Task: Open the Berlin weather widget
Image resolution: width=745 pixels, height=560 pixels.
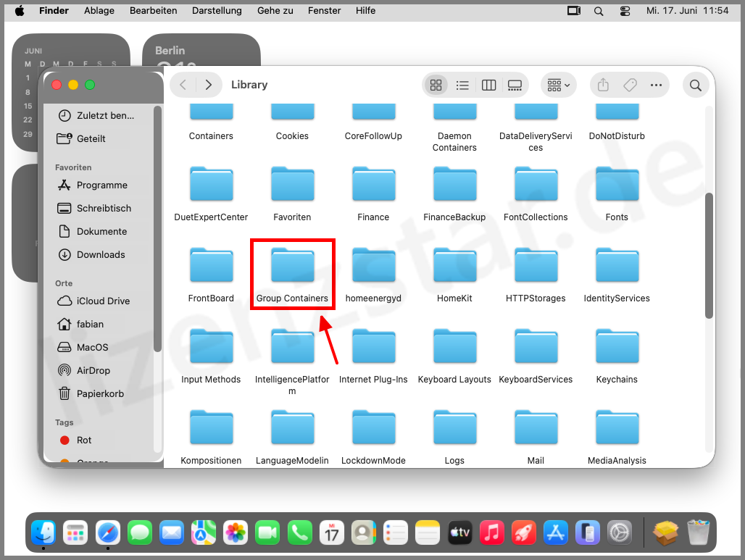Action: (201, 49)
